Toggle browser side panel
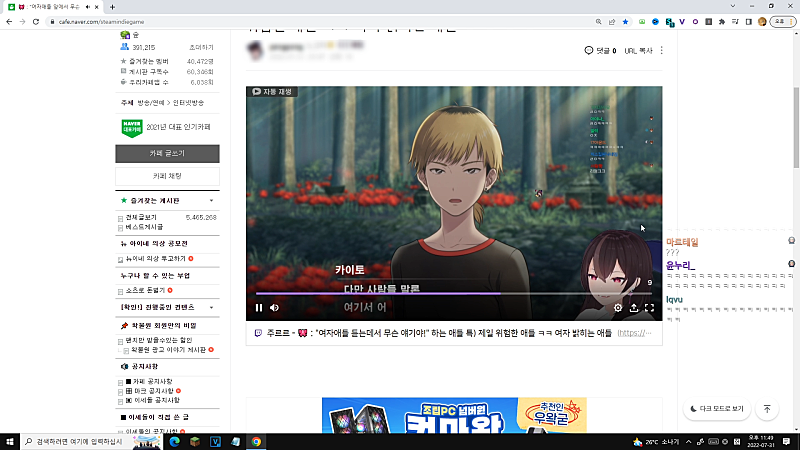This screenshot has width=800, height=450. pos(748,22)
